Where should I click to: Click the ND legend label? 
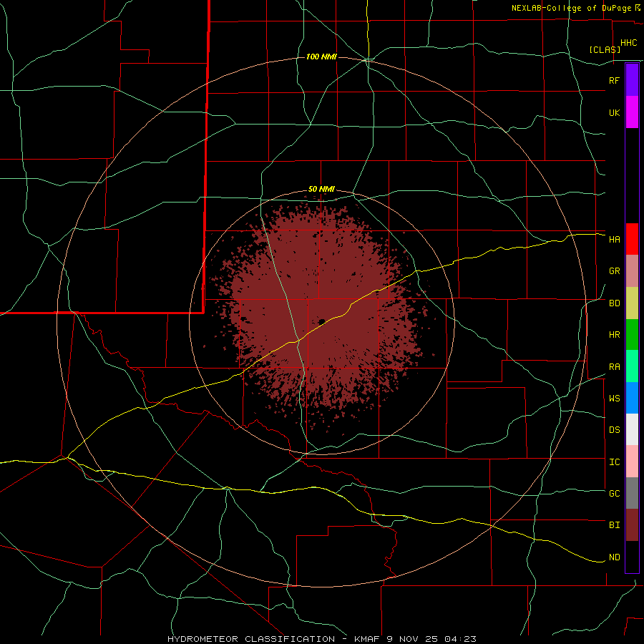(x=614, y=557)
